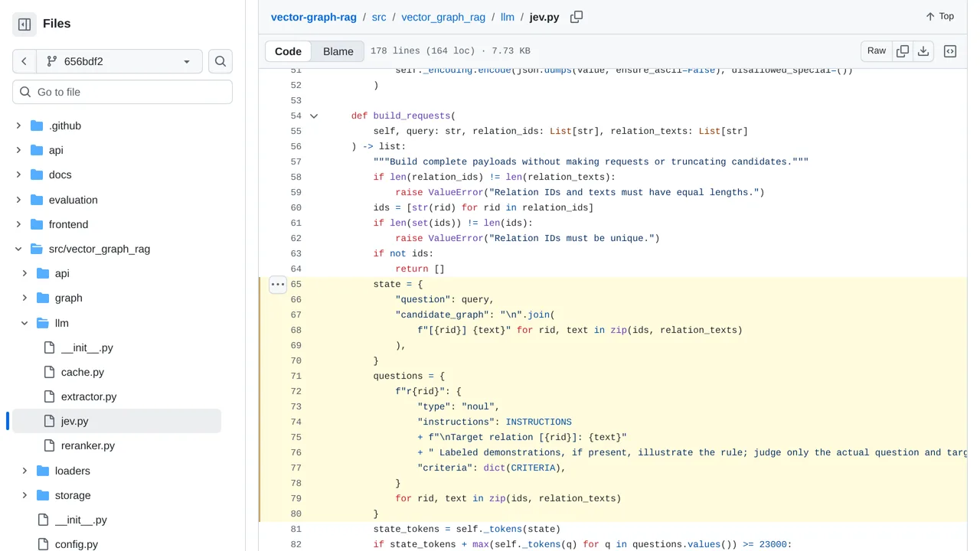
Task: Switch to the Code tab
Action: 288,51
